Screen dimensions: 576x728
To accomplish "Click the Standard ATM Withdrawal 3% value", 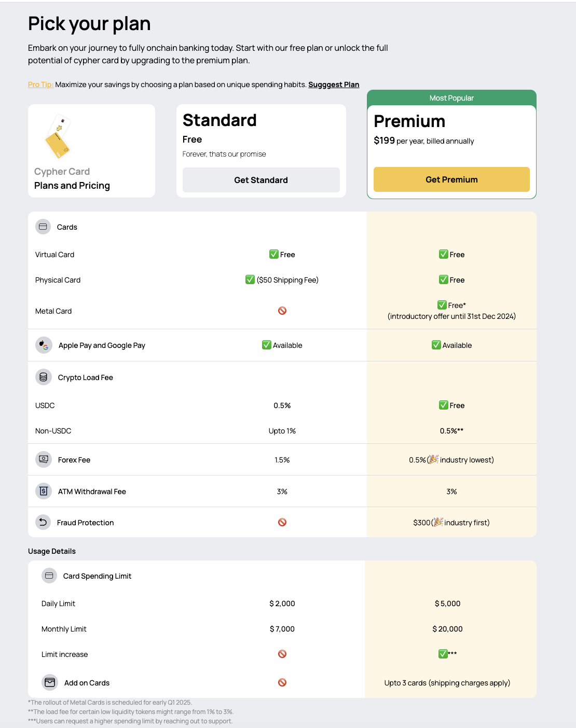I will coord(282,492).
